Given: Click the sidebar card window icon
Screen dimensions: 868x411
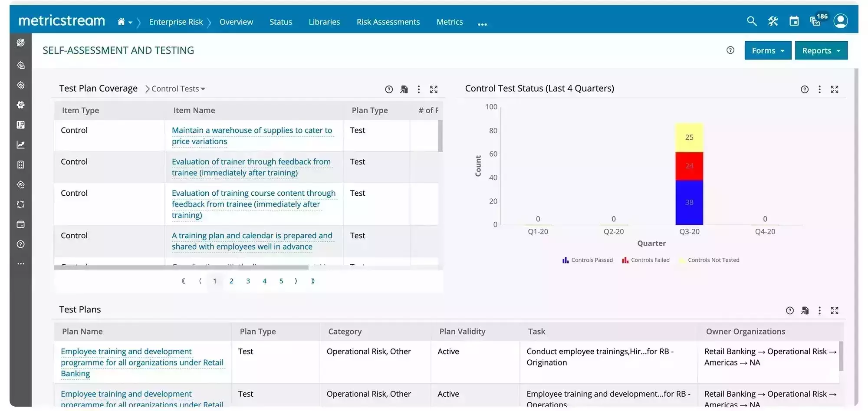Looking at the screenshot, I should pyautogui.click(x=20, y=224).
